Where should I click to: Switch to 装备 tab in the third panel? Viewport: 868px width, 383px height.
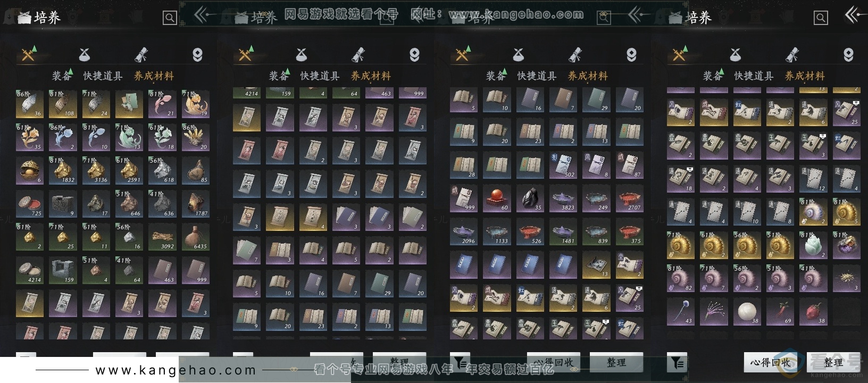pos(496,76)
